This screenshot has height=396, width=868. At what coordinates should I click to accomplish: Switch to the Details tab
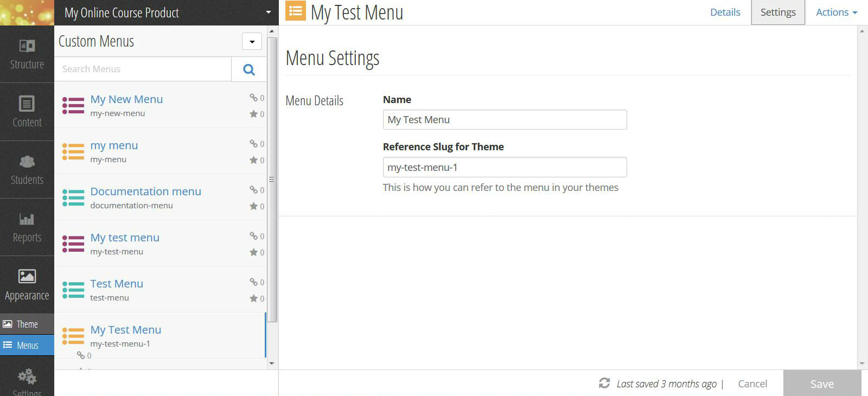pos(725,12)
